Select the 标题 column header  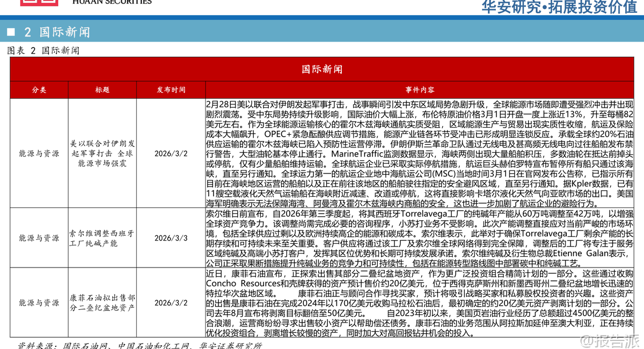[102, 90]
